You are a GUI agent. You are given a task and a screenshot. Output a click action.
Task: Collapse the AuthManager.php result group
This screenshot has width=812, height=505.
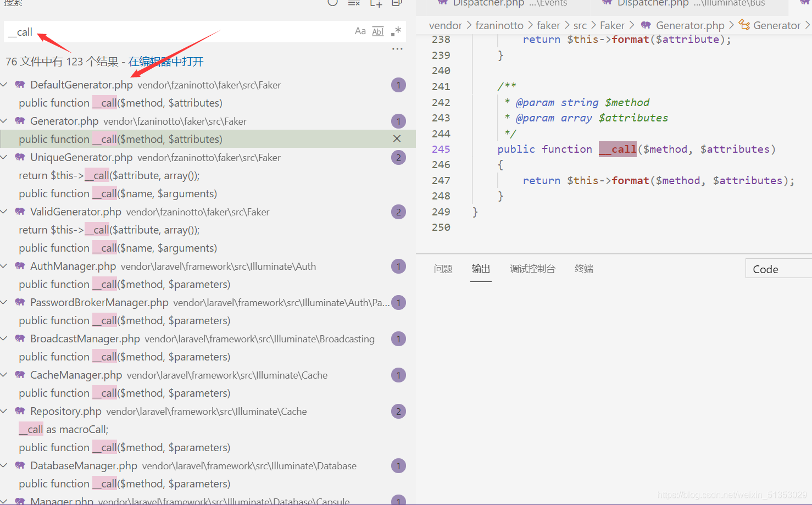(4, 266)
